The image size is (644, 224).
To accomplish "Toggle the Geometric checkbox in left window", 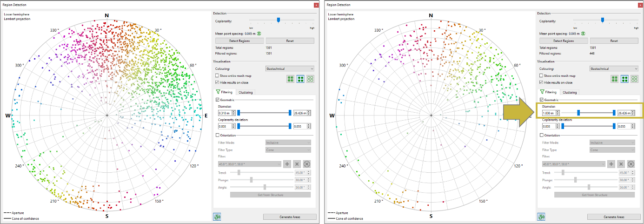I will tap(218, 100).
